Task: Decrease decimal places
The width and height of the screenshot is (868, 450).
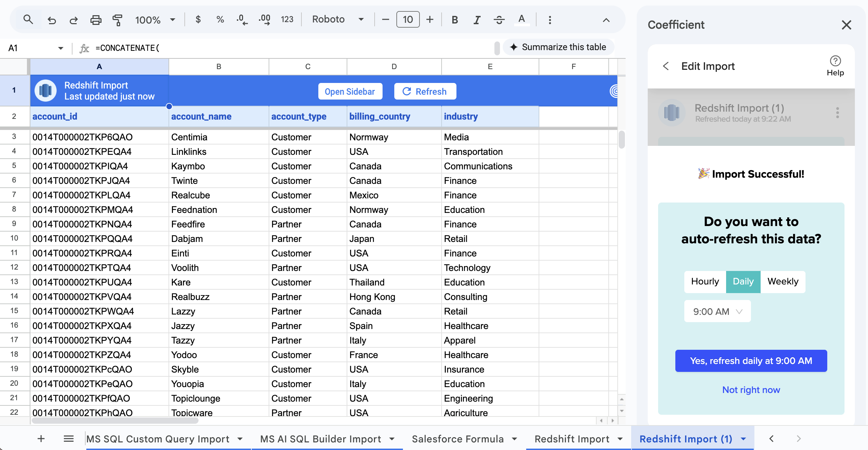Action: tap(242, 19)
